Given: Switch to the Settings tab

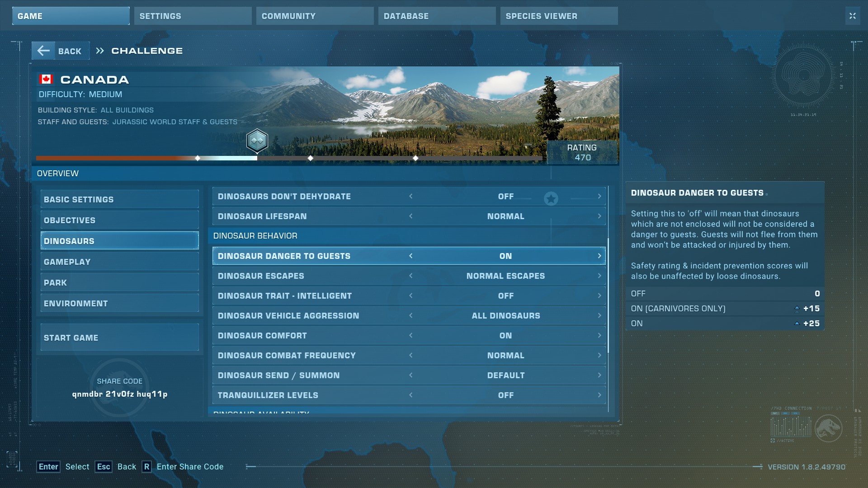Looking at the screenshot, I should point(193,16).
